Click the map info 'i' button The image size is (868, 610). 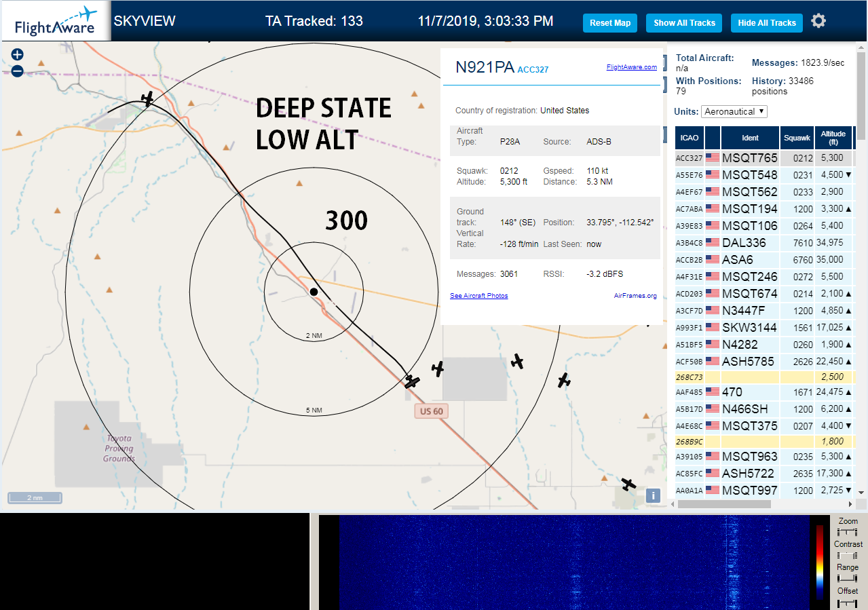coord(653,495)
